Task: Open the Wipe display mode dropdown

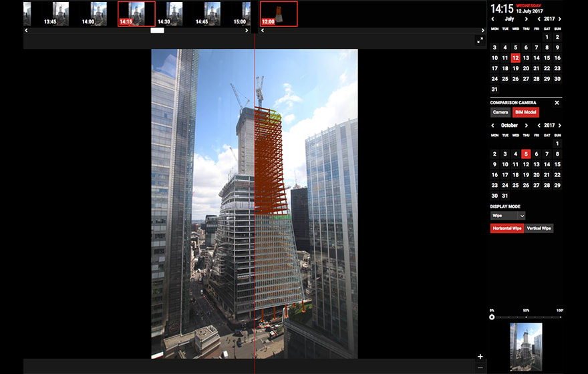Action: (x=508, y=216)
